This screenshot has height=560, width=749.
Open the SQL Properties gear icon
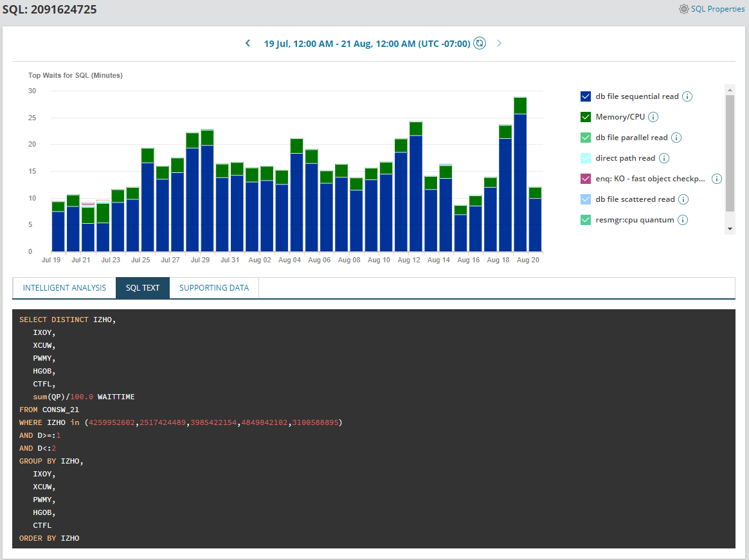pyautogui.click(x=683, y=9)
